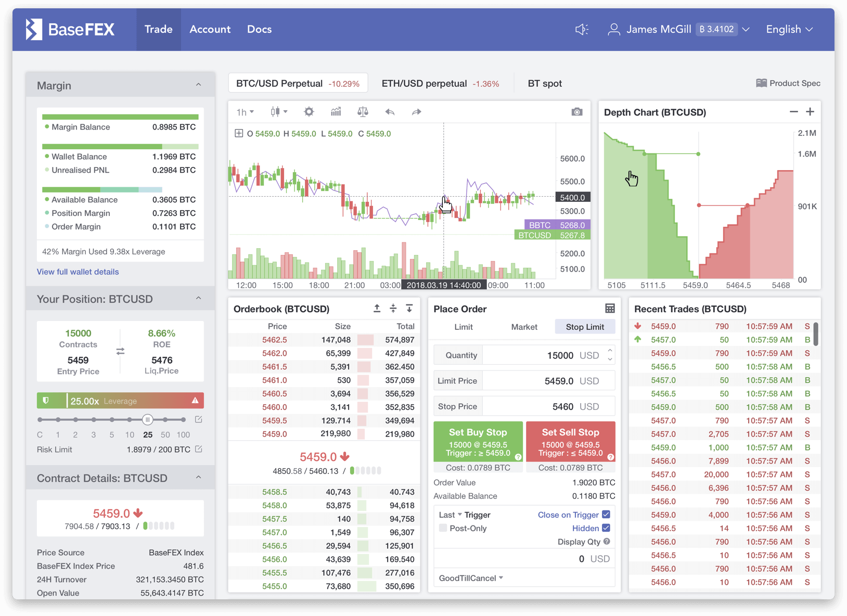Open chart indicators icon
Image resolution: width=847 pixels, height=616 pixels.
[336, 112]
